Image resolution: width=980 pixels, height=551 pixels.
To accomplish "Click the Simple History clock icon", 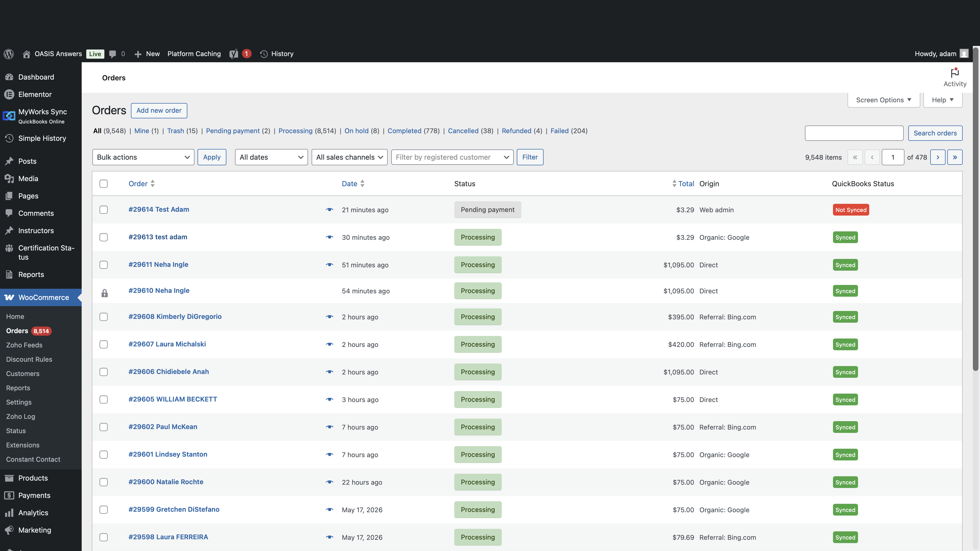I will pos(9,138).
